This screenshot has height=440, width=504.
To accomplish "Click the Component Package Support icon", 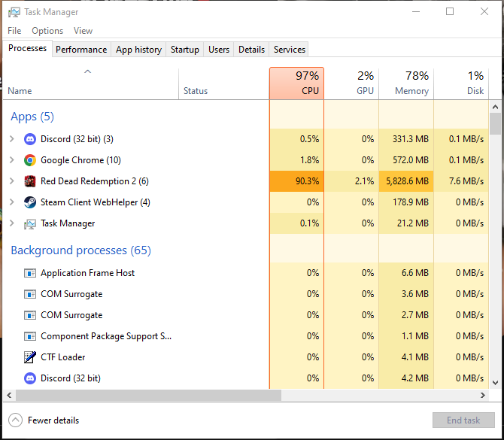I will [x=30, y=336].
